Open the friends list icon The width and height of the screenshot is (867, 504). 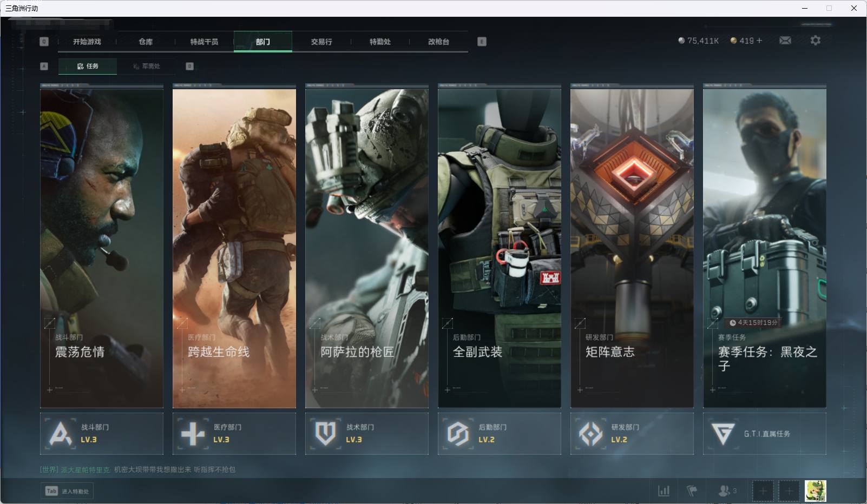pyautogui.click(x=727, y=491)
